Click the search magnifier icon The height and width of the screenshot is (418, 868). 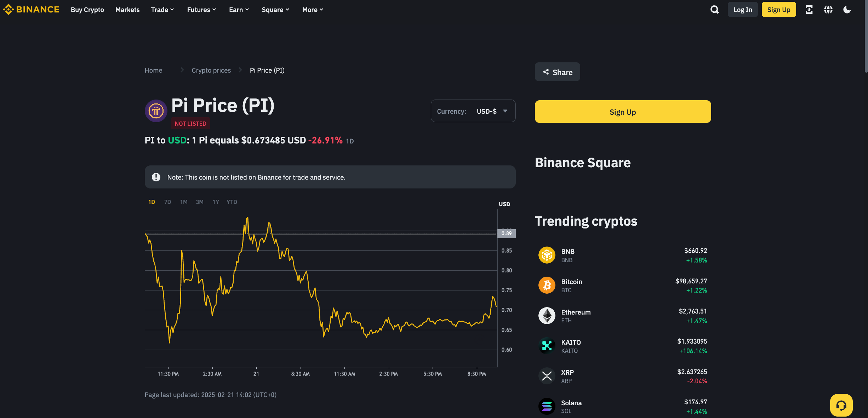pyautogui.click(x=714, y=10)
